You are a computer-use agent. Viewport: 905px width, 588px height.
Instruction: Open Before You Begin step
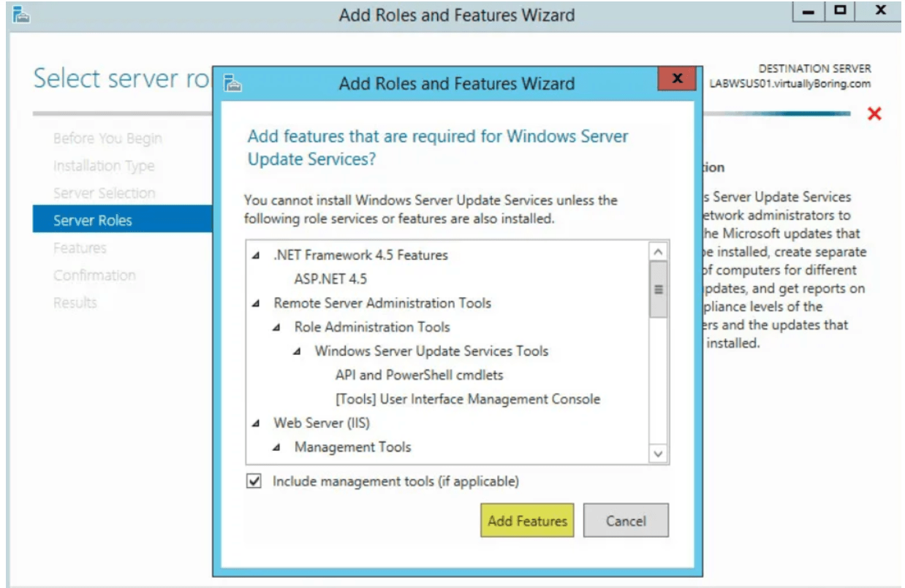point(107,139)
